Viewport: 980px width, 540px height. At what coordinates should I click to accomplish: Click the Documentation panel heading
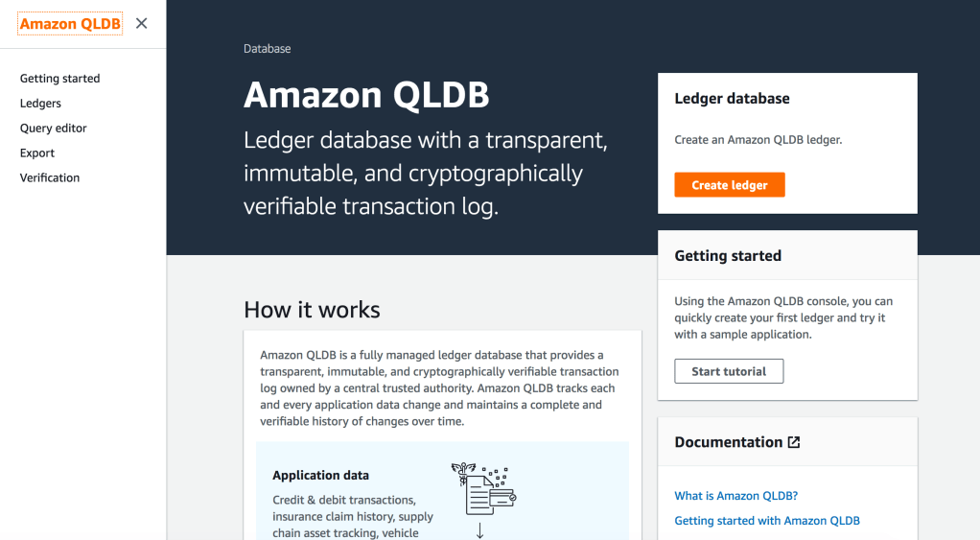(728, 442)
